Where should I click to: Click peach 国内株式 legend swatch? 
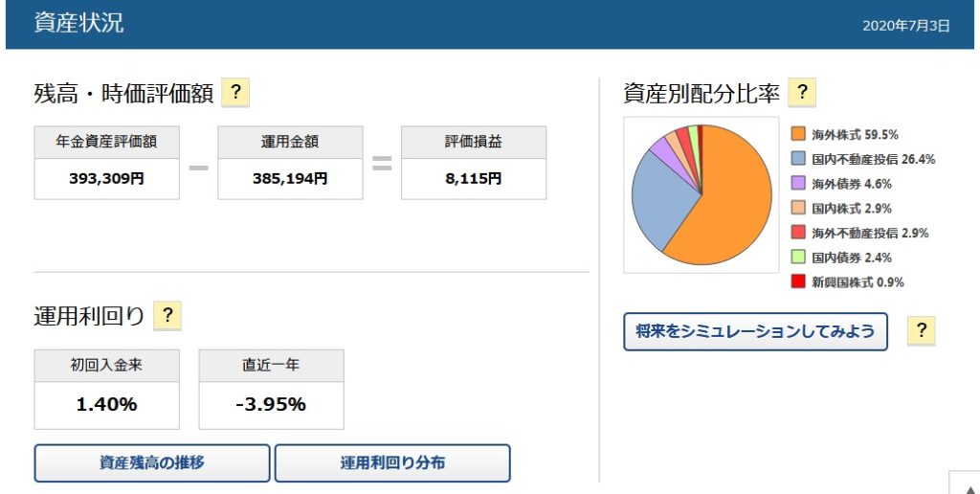pyautogui.click(x=798, y=208)
